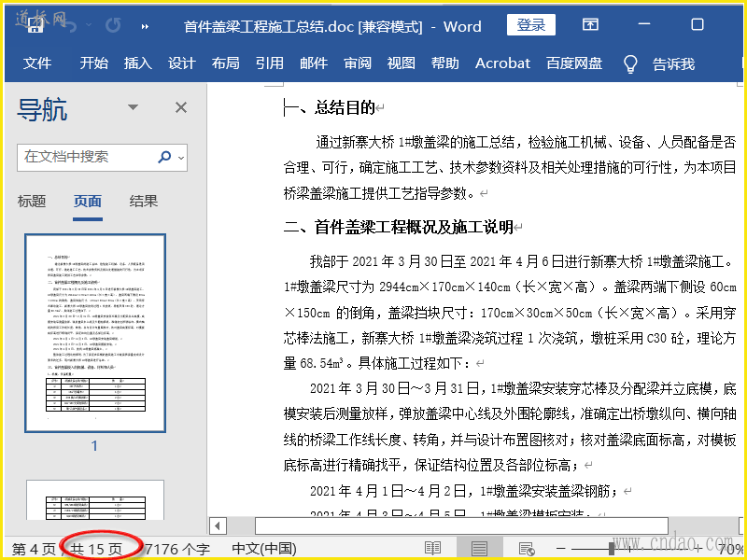Open the 布局 ribbon tab

click(225, 63)
